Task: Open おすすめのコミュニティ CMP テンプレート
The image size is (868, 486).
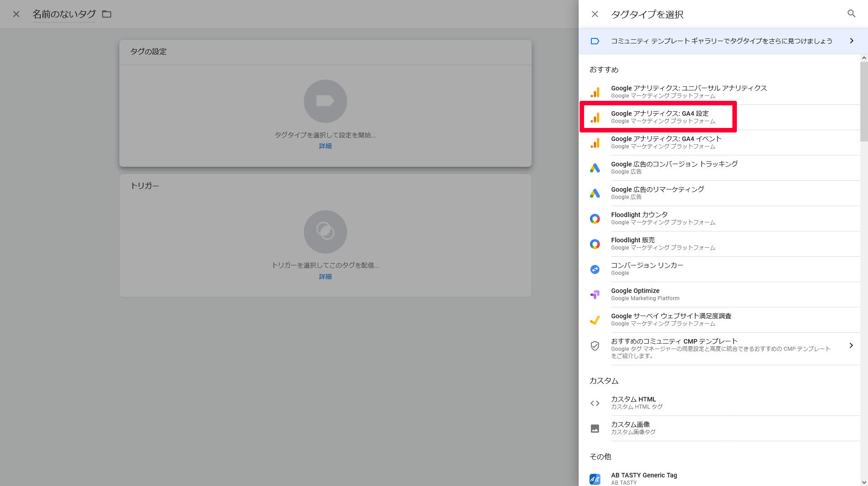Action: click(x=719, y=349)
